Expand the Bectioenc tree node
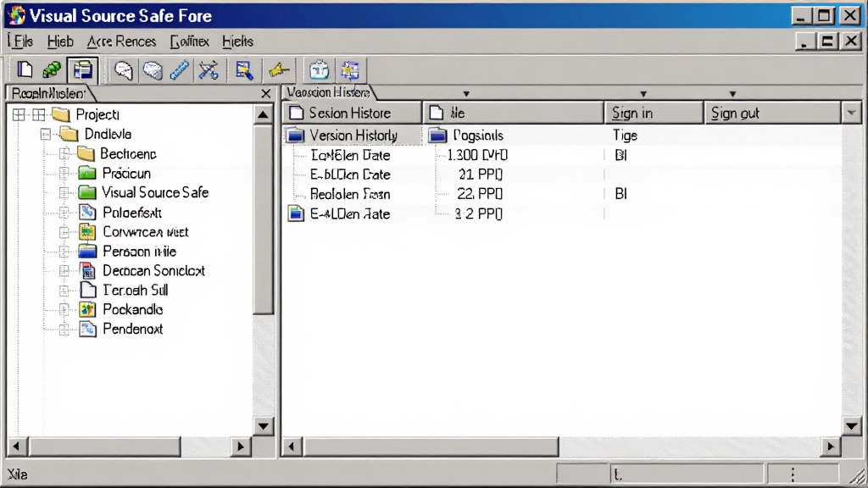868x488 pixels. pyautogui.click(x=64, y=154)
